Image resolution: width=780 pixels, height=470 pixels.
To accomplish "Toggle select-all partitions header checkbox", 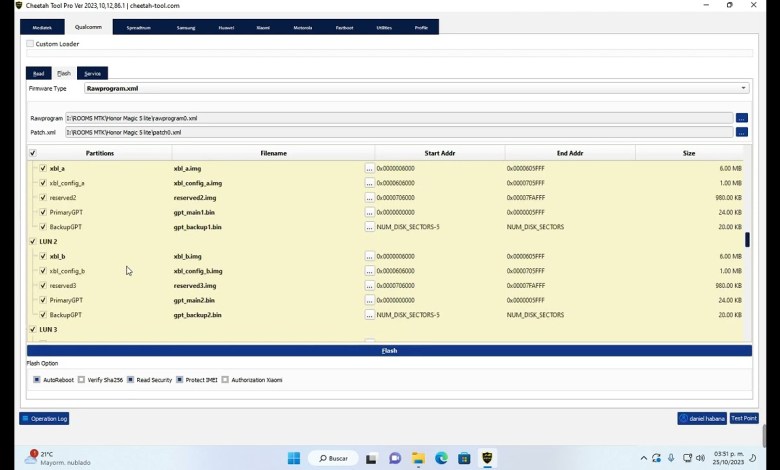I will (33, 153).
